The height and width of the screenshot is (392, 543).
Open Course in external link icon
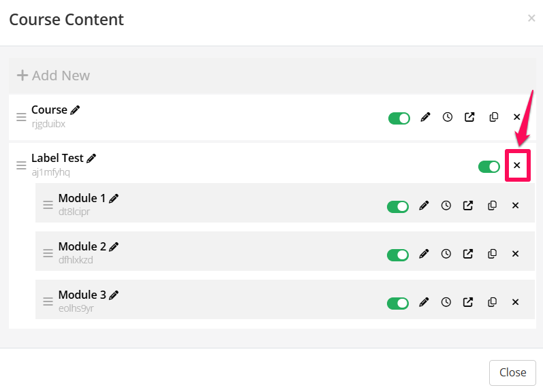tap(469, 117)
